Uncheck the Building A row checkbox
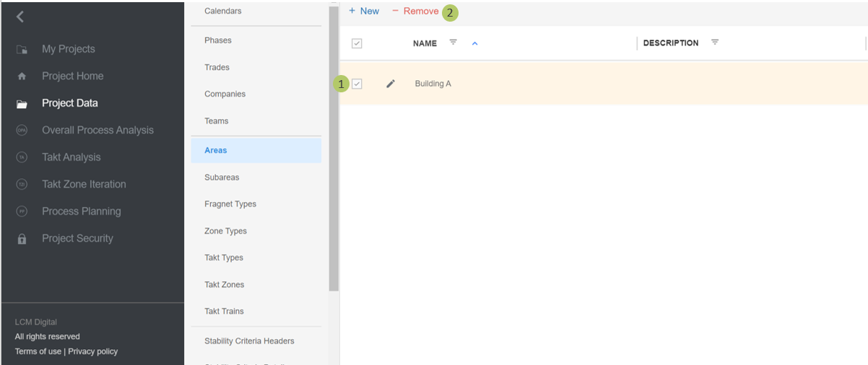868x365 pixels. 357,84
